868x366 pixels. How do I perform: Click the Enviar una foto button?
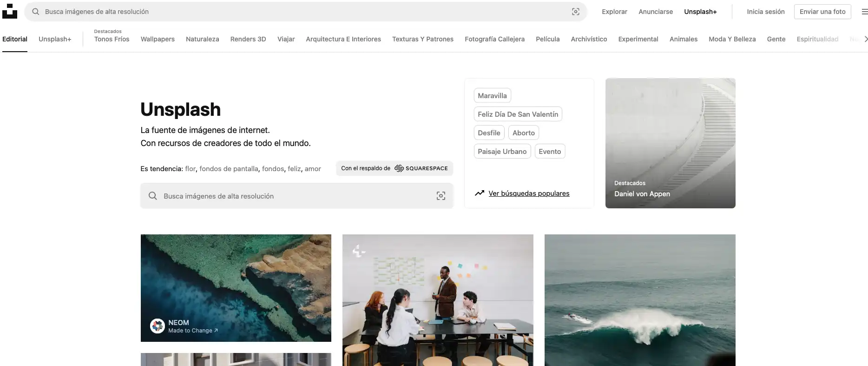[x=822, y=12]
